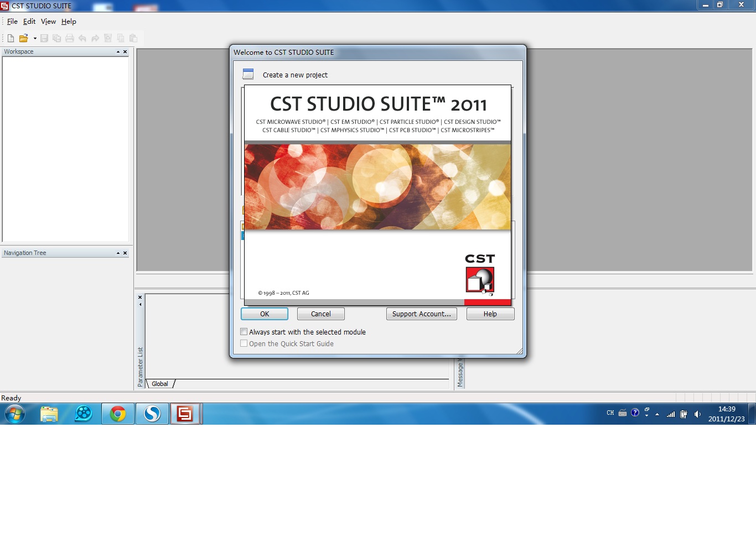The width and height of the screenshot is (756, 553).
Task: Click the Save All toolbar icon
Action: tap(57, 38)
